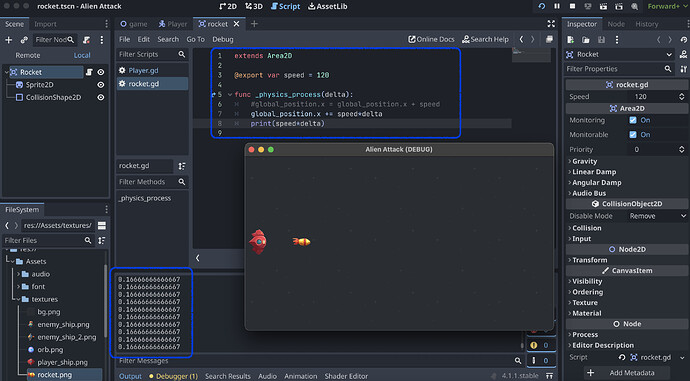
Task: Open the script editor File menu
Action: 125,39
